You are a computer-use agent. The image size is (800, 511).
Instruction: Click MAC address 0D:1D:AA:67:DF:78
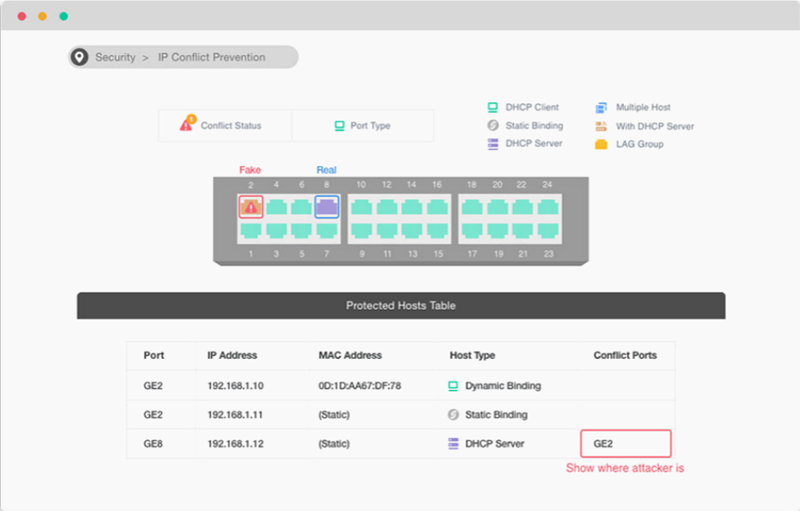coord(360,386)
